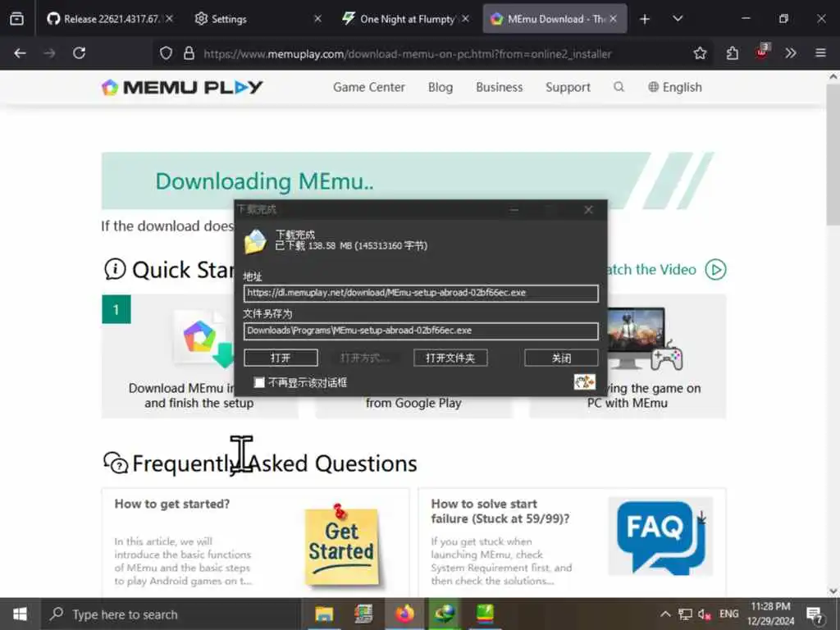Click the site padlock security icon
The image size is (840, 630).
(x=189, y=53)
